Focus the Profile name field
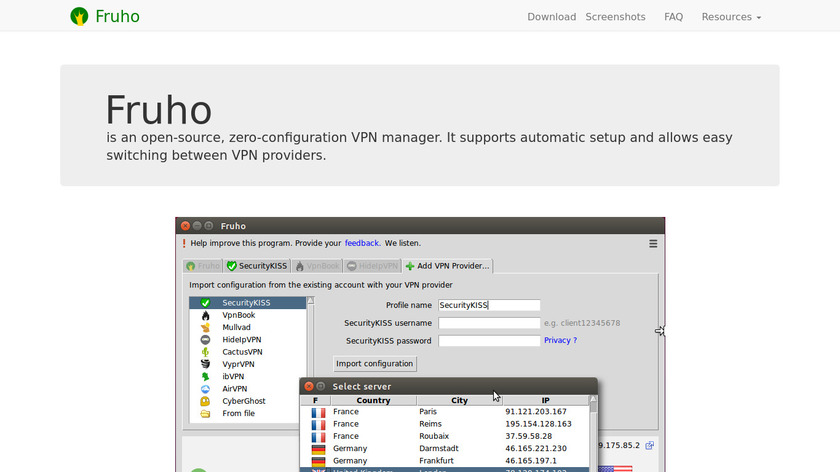The width and height of the screenshot is (840, 472). click(489, 305)
